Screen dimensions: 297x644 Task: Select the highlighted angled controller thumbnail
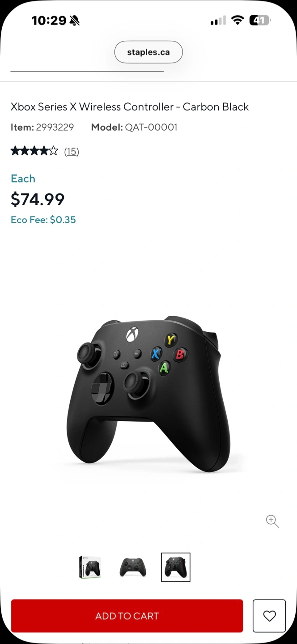click(x=176, y=567)
